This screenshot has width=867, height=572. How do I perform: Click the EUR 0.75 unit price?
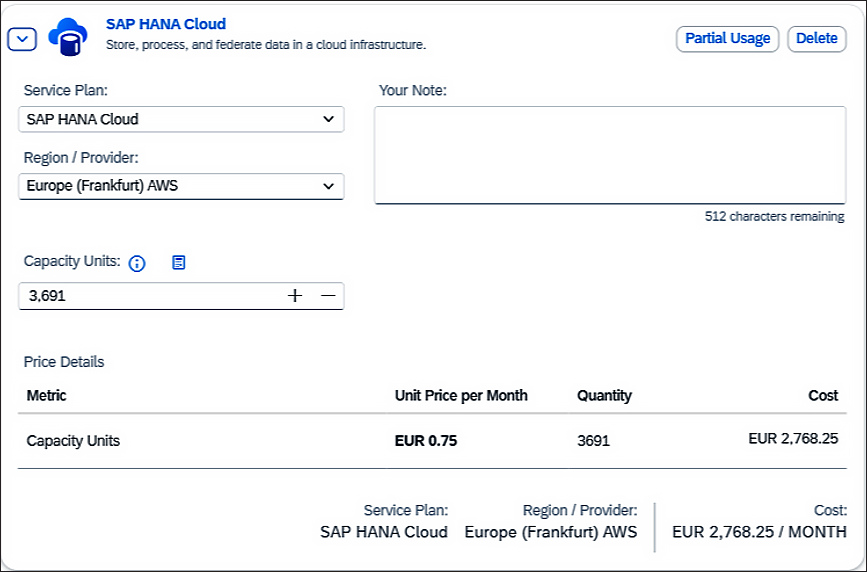[426, 441]
